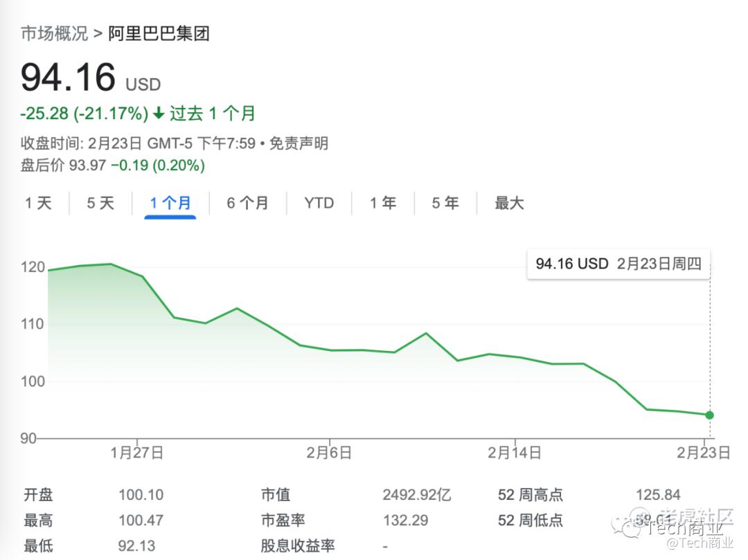Open the 市场概况 breadcrumb link
Screen dimensions: 748x560
click(55, 33)
